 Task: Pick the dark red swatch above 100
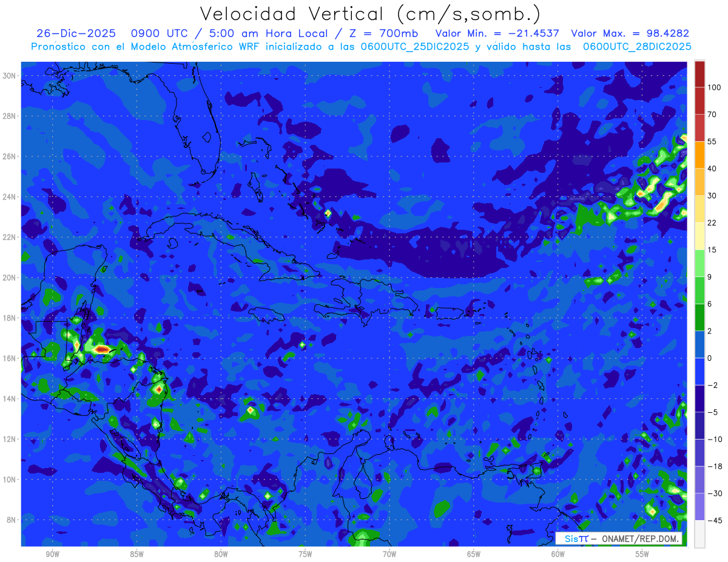[699, 74]
